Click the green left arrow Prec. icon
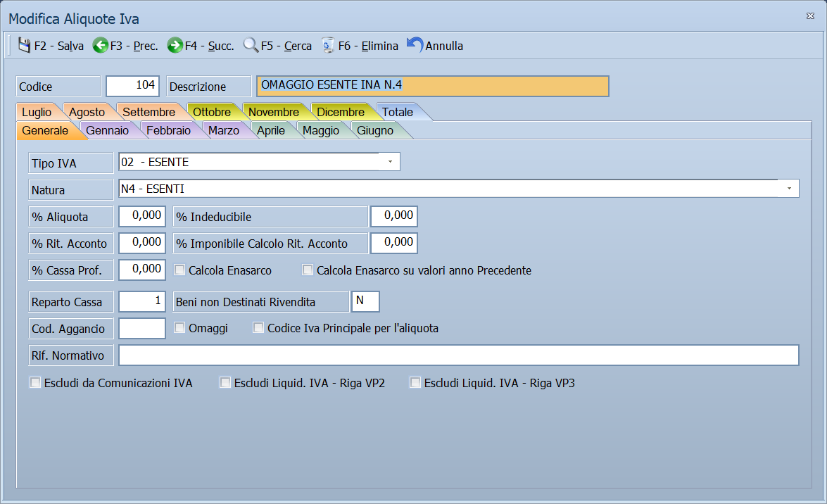 pos(100,45)
